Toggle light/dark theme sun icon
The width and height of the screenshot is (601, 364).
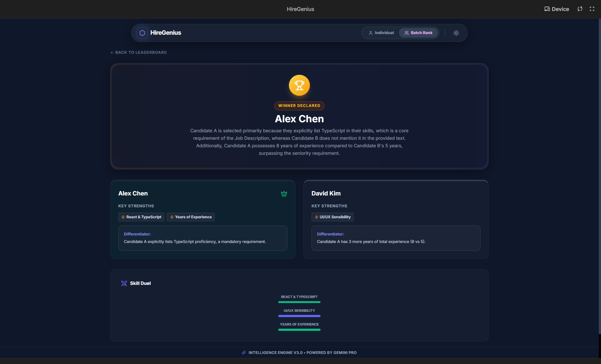tap(456, 33)
